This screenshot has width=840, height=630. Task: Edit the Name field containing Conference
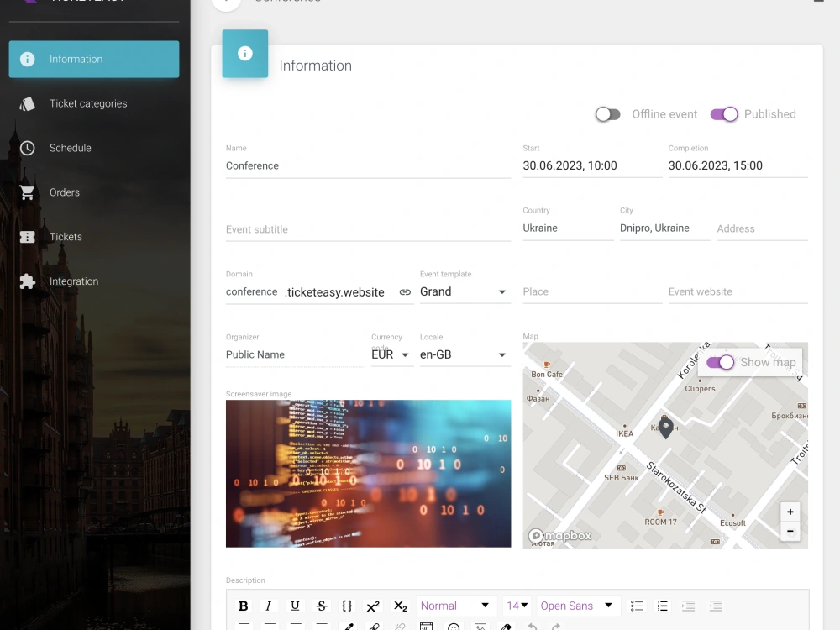(x=368, y=166)
